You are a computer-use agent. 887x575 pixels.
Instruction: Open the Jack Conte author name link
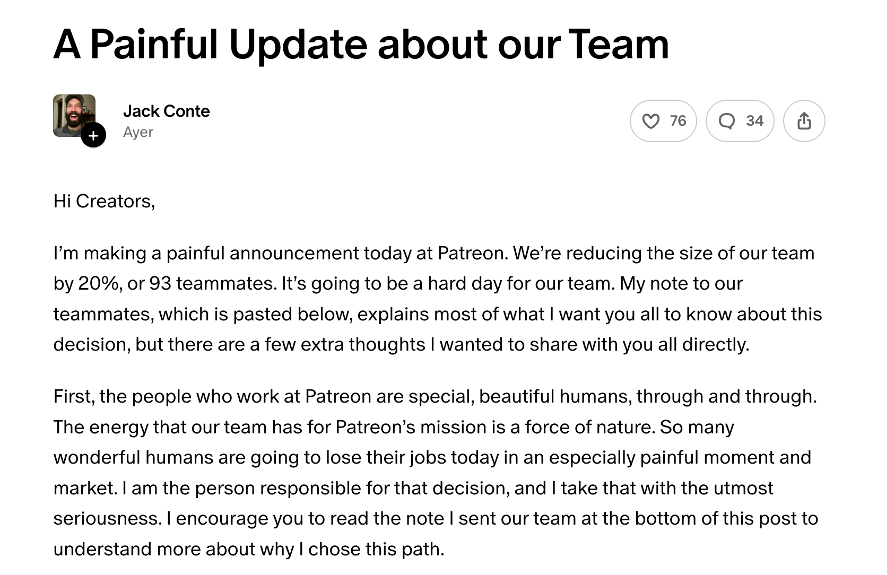[166, 111]
